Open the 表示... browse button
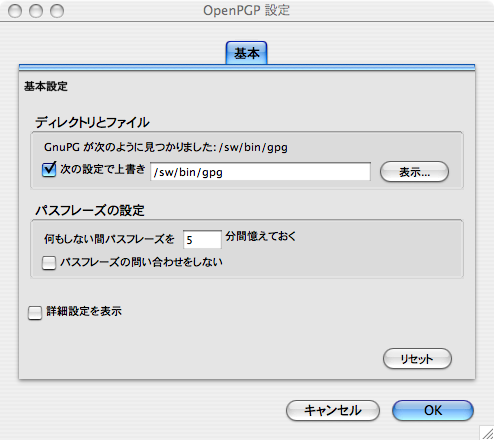 414,172
